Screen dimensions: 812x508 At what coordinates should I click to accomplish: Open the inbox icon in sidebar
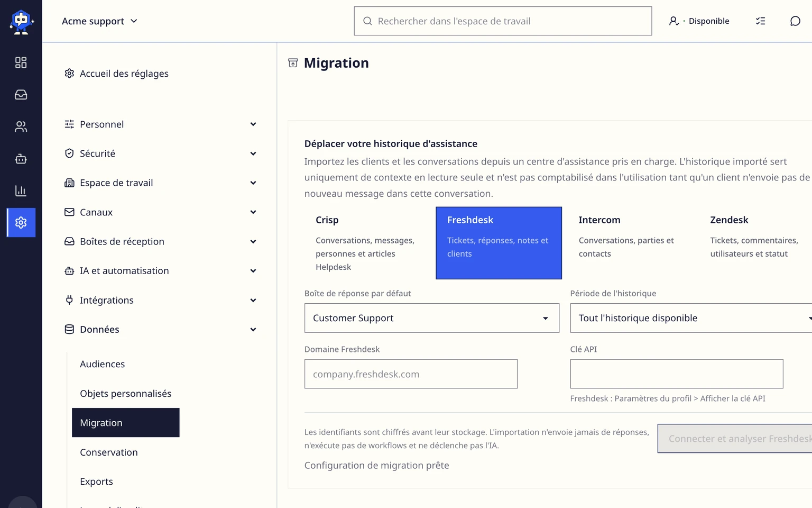pos(21,95)
